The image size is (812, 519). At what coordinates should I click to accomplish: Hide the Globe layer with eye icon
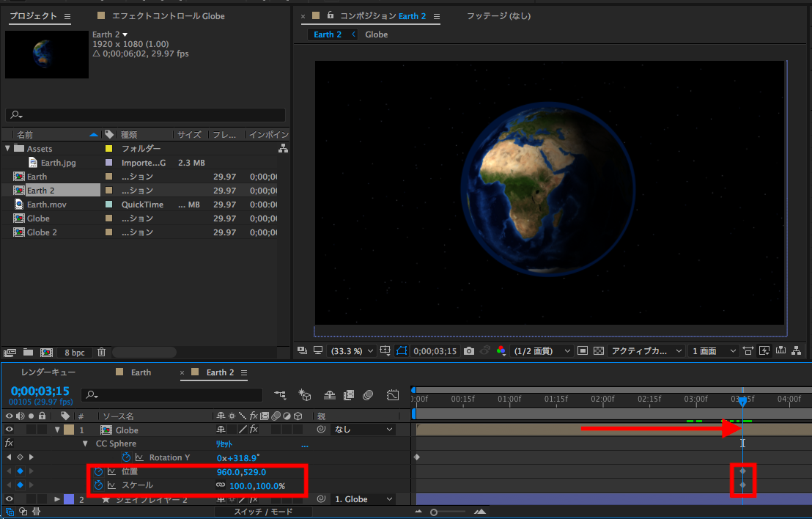(10, 430)
